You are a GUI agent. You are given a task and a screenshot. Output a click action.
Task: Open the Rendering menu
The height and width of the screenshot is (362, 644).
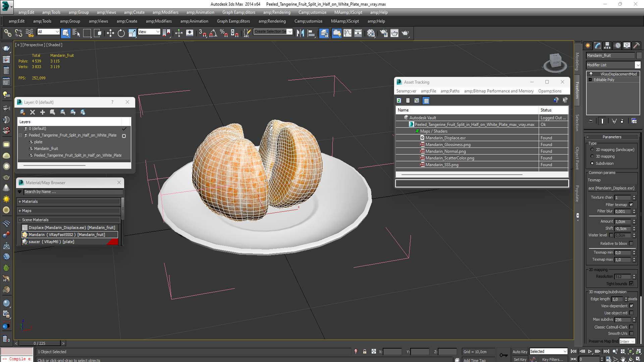pyautogui.click(x=277, y=12)
